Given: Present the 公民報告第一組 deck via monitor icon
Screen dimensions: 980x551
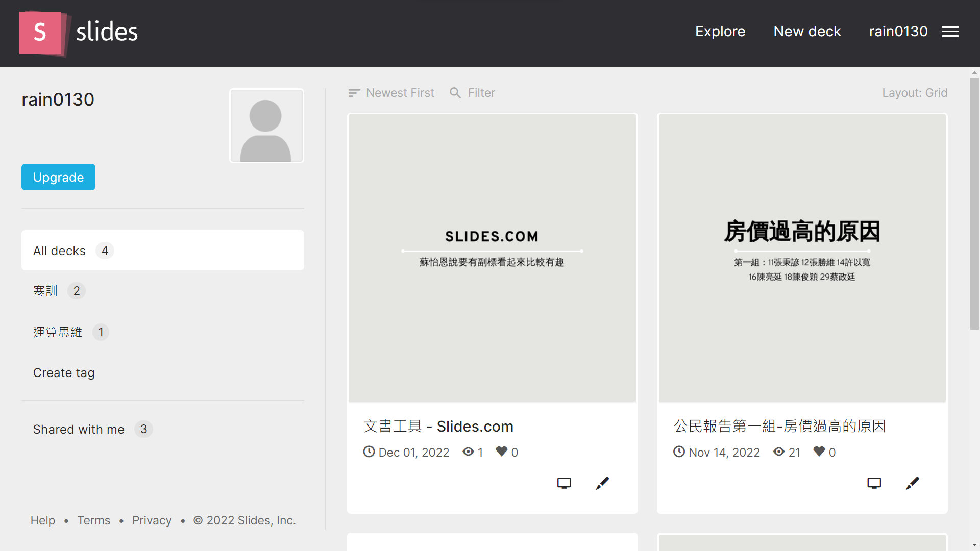Looking at the screenshot, I should pyautogui.click(x=874, y=483).
